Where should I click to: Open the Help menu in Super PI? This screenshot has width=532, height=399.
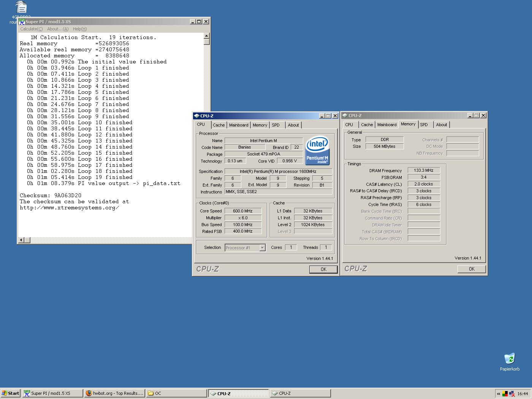pos(80,29)
